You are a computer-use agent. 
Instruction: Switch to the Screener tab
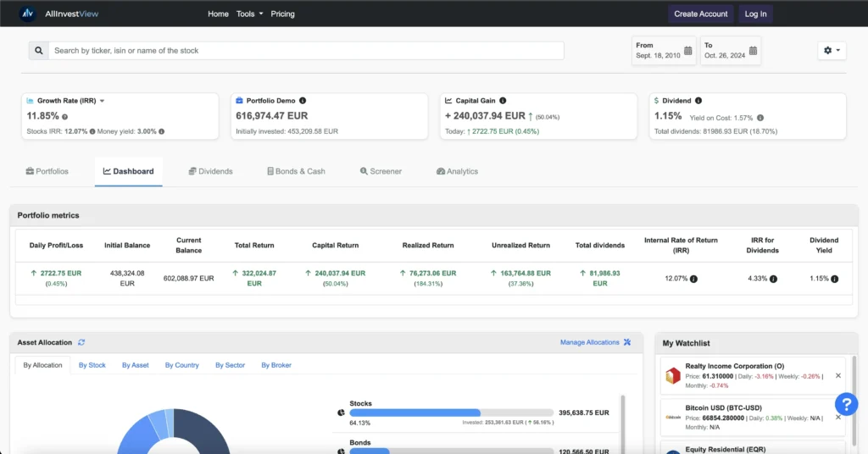click(381, 171)
